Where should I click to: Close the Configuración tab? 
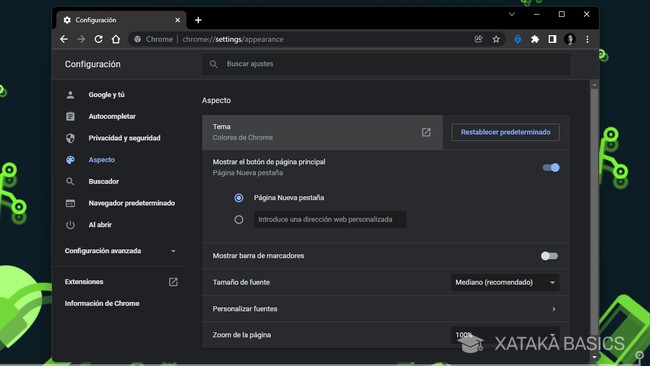[x=177, y=20]
